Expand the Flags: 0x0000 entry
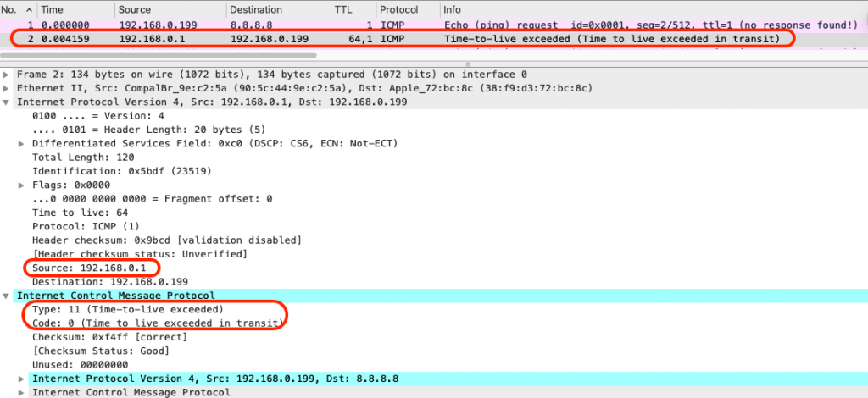This screenshot has height=398, width=868. click(x=22, y=185)
